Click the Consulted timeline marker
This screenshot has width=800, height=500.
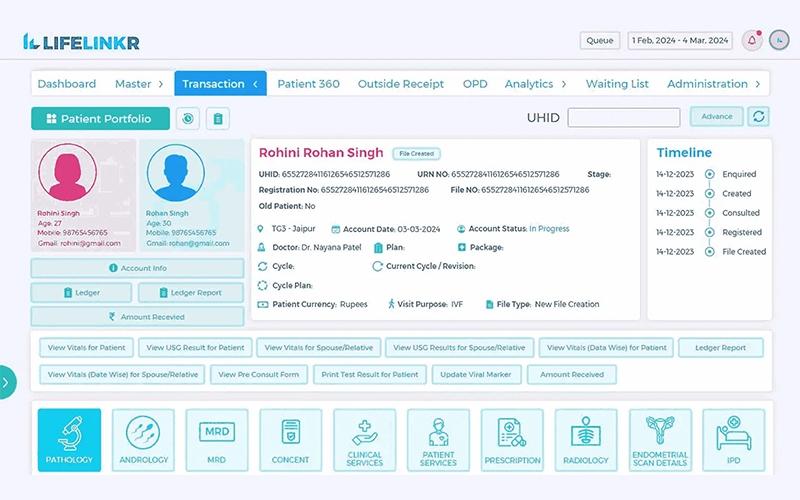pyautogui.click(x=709, y=213)
